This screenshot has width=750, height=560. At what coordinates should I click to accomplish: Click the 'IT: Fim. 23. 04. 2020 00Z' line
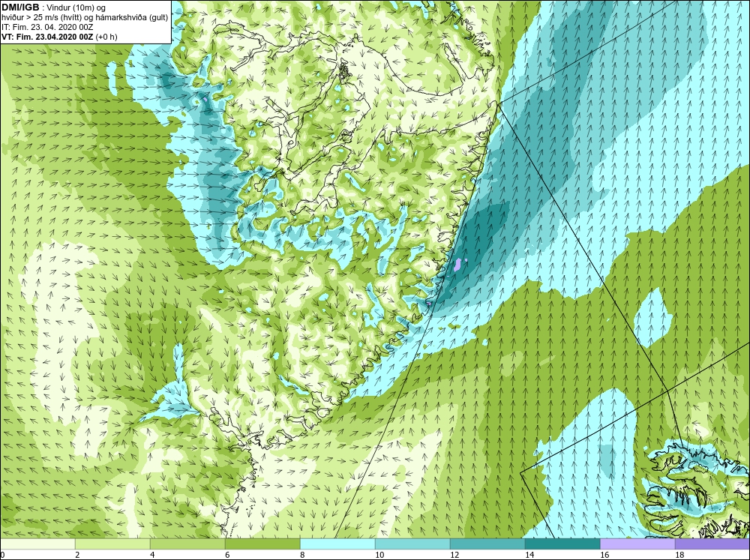[46, 27]
